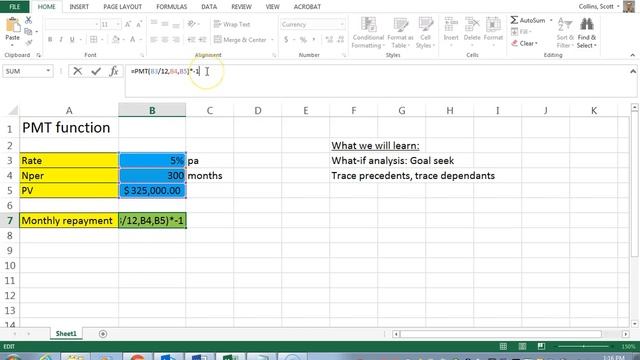Click row 7 header
Screen dimensions: 640x360
(x=9, y=220)
